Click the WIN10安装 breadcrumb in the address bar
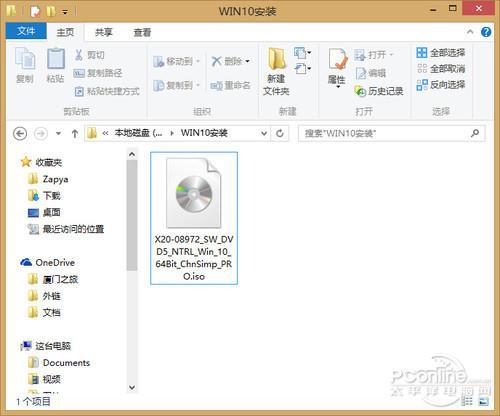This screenshot has height=416, width=500. coord(204,133)
